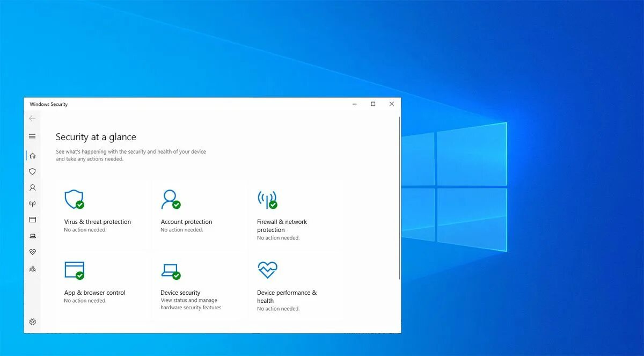Open Device performance & health title link
644x356 pixels.
pyautogui.click(x=287, y=296)
